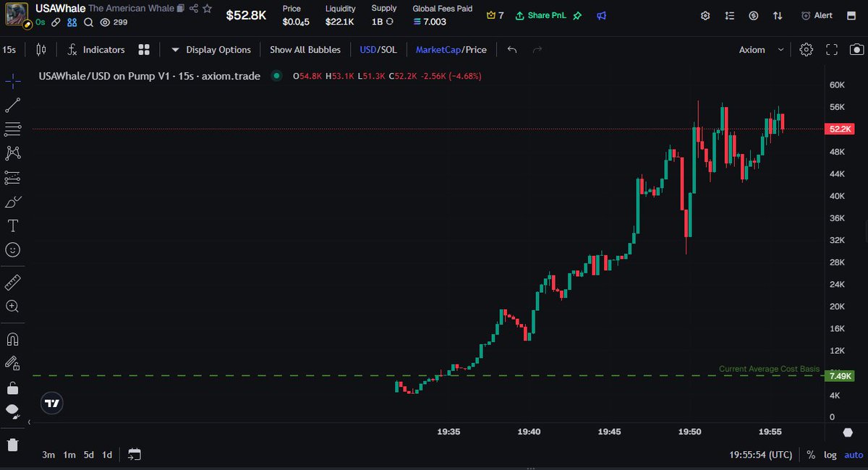Select the ruler measure tool
This screenshot has height=470, width=868.
(x=12, y=282)
